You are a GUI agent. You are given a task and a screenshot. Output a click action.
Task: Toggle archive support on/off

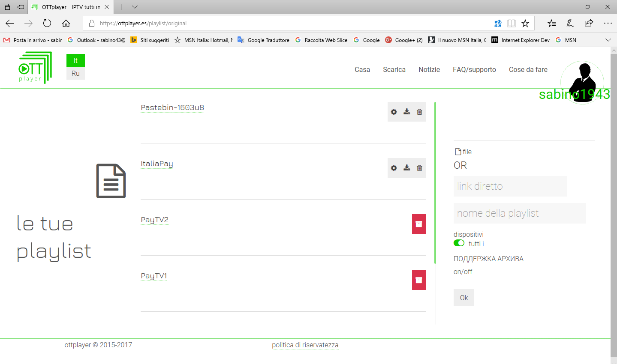(463, 272)
